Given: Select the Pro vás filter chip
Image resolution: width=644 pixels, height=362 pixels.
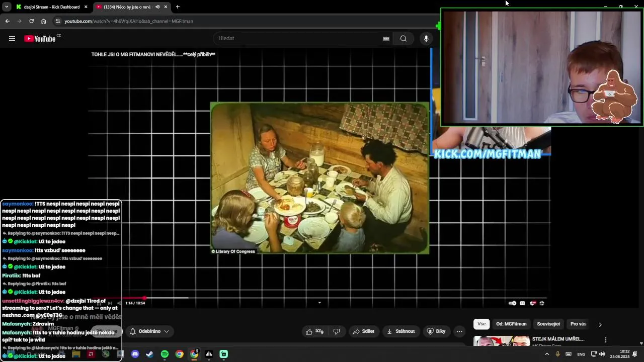Looking at the screenshot, I should point(578,324).
